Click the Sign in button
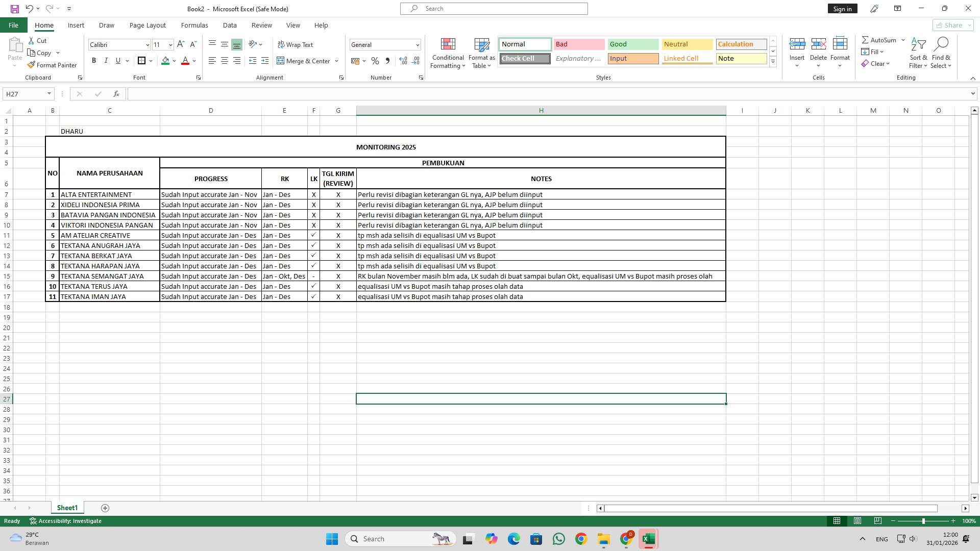The width and height of the screenshot is (980, 551). (842, 9)
